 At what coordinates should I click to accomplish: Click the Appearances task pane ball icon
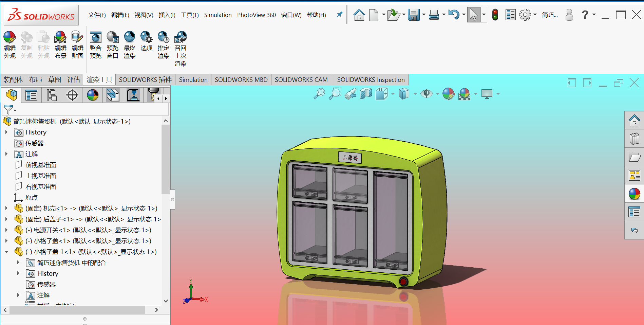[x=634, y=194]
